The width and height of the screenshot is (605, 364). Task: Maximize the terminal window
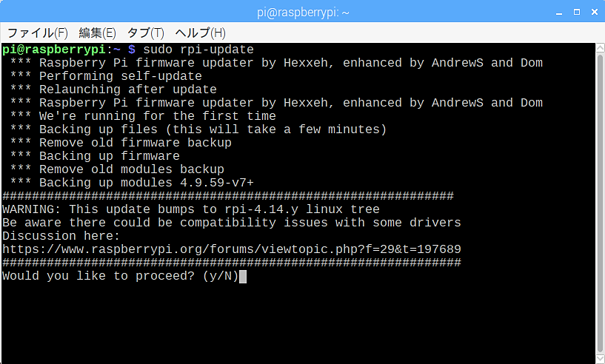pyautogui.click(x=577, y=12)
